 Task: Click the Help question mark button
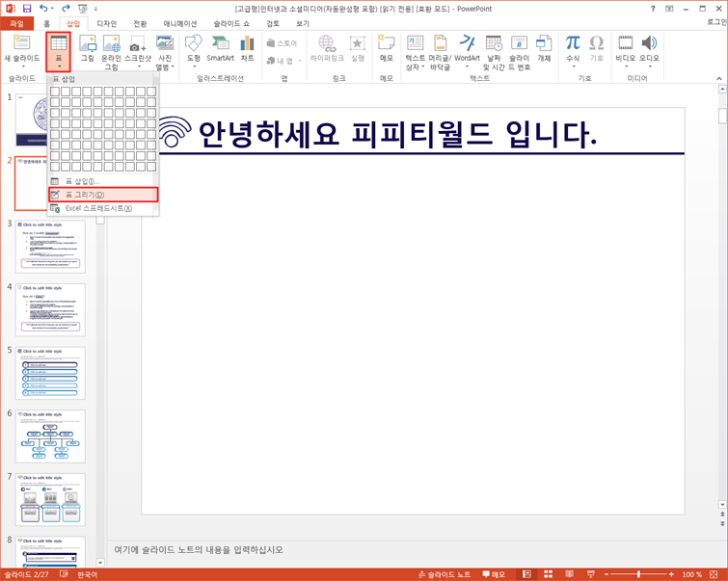coord(653,9)
